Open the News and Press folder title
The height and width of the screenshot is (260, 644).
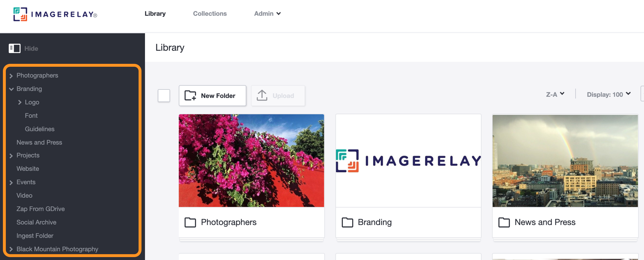coord(545,222)
